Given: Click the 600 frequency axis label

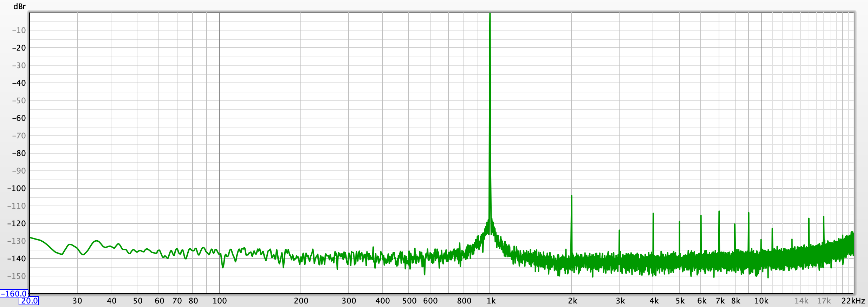Looking at the screenshot, I should pyautogui.click(x=430, y=301).
